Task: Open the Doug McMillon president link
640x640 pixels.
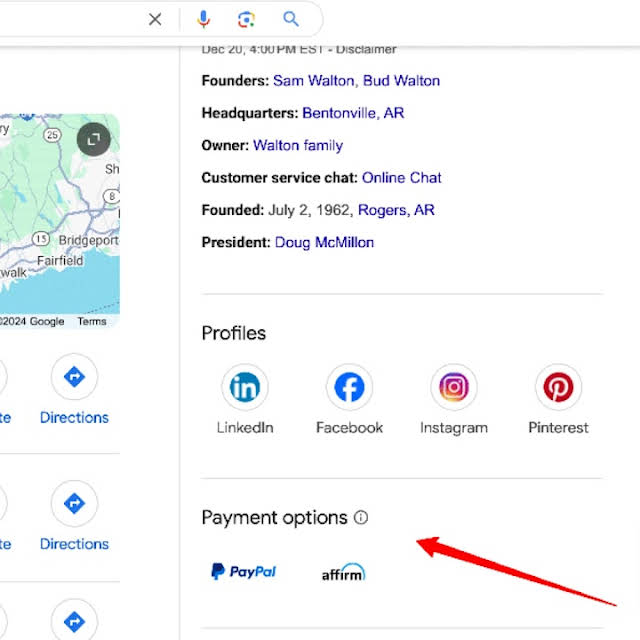Action: (x=324, y=242)
